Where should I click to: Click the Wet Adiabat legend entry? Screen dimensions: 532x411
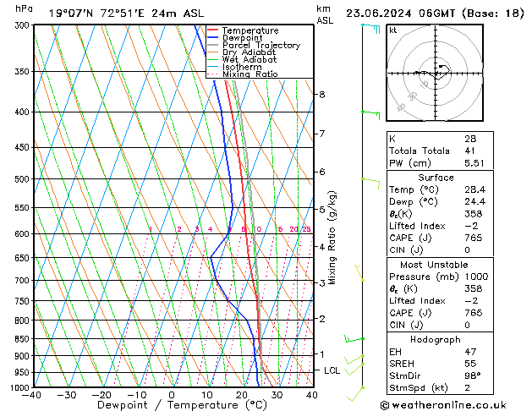click(x=248, y=60)
